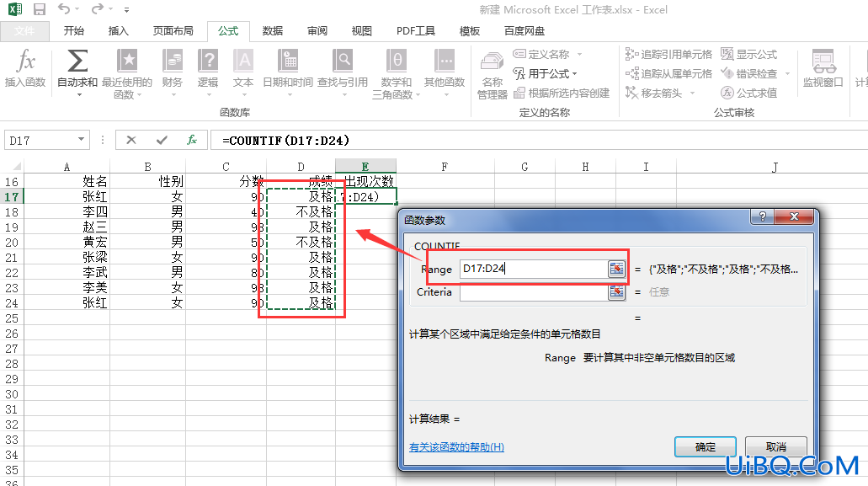Select row 30 header
868x486 pixels.
click(12, 394)
